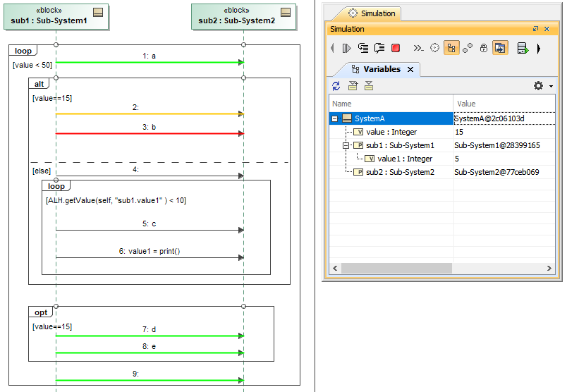Click the Step Over icon
Screen dimensions: 567x392
379,48
